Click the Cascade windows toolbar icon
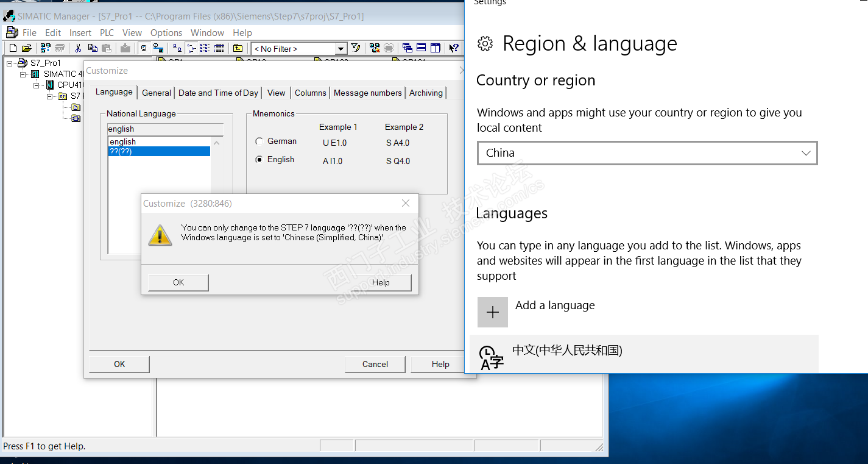 pos(407,48)
